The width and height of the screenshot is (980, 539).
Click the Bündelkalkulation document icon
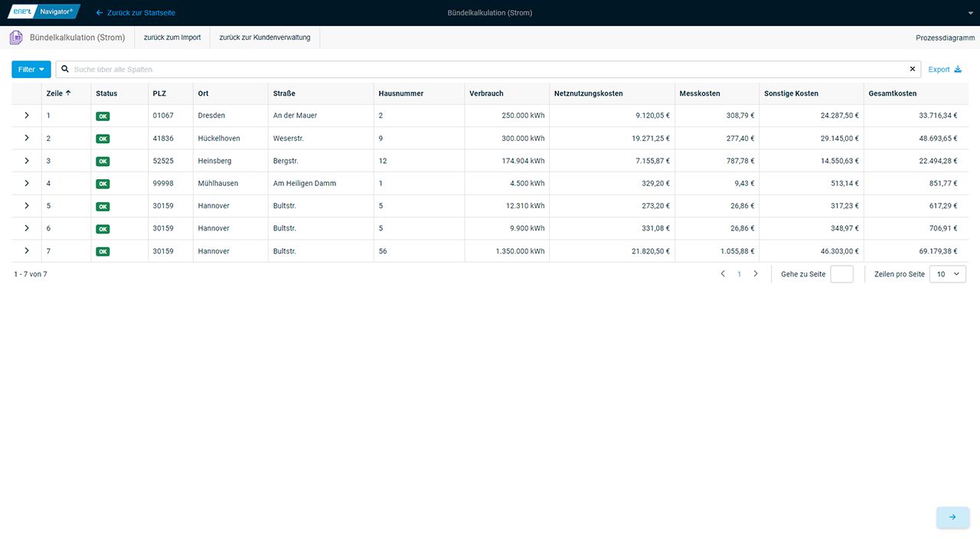coord(16,38)
